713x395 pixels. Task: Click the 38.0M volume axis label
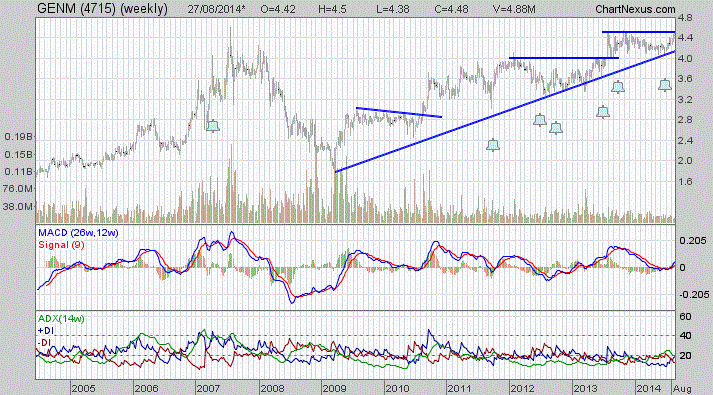tap(18, 206)
